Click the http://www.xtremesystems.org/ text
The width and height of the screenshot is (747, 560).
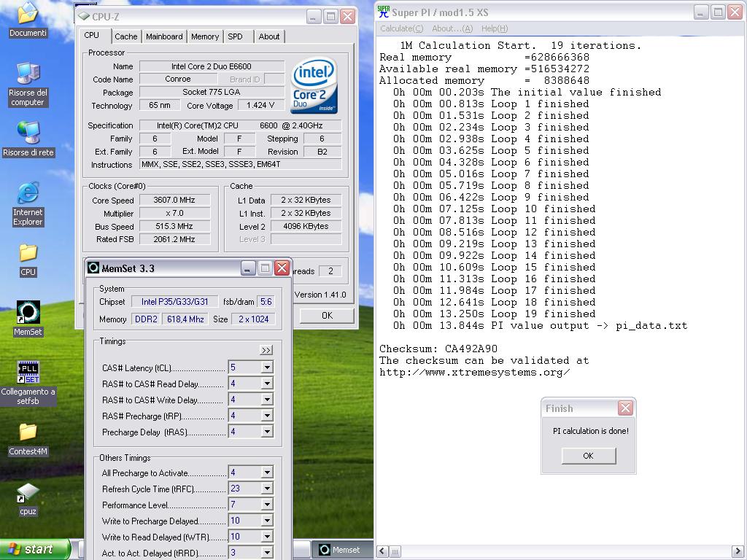coord(474,373)
